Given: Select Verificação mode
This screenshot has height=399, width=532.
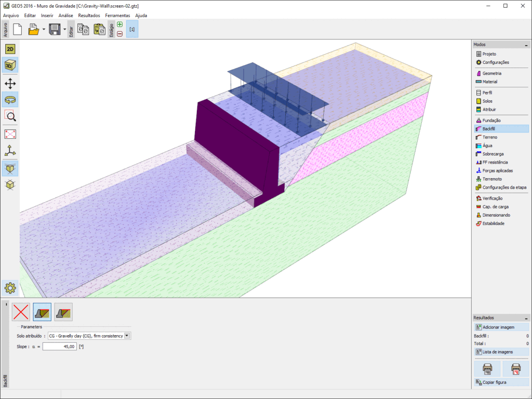Looking at the screenshot, I should tap(501, 198).
